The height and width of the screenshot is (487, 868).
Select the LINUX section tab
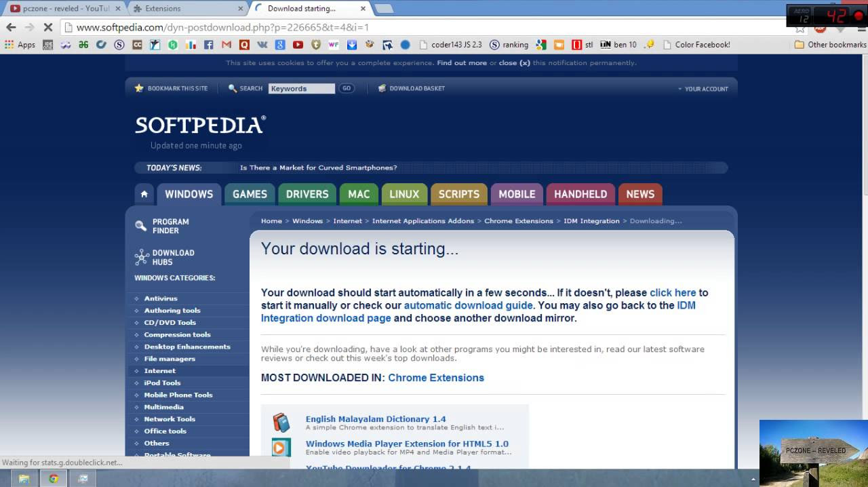(x=404, y=194)
